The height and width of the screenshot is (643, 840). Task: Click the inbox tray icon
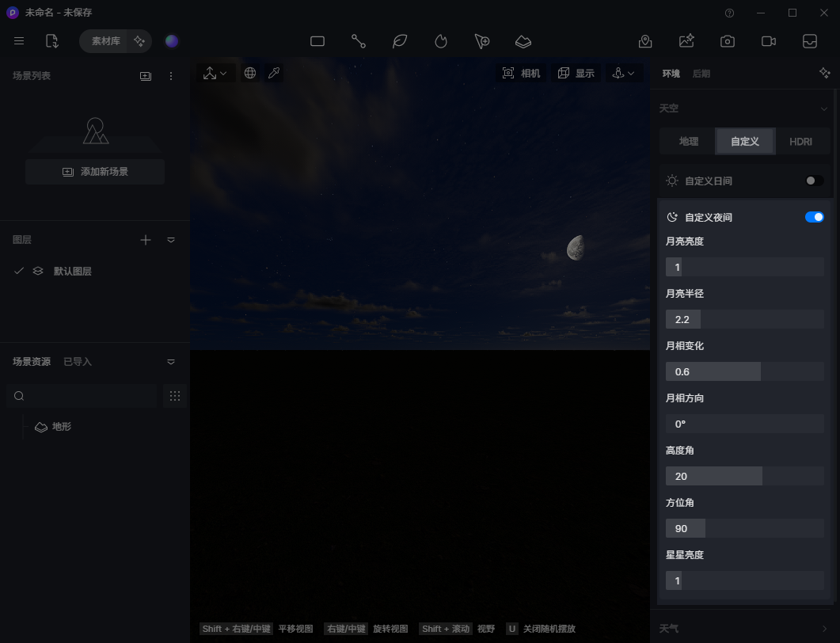(x=809, y=41)
